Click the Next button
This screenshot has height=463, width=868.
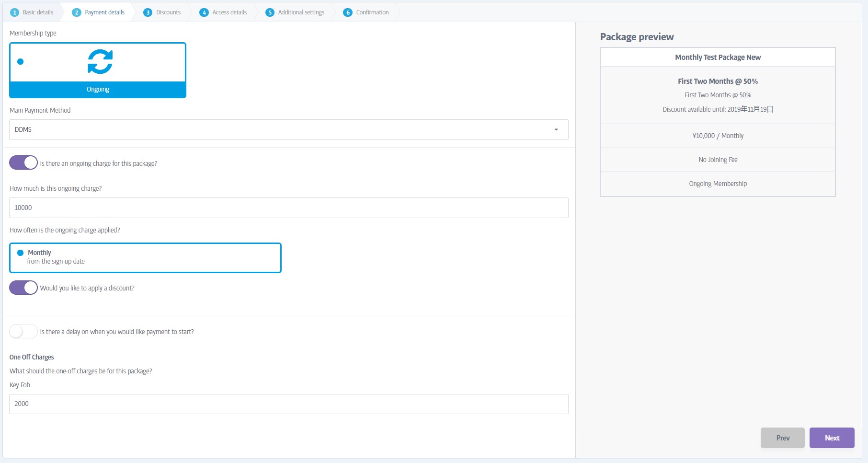click(x=832, y=438)
